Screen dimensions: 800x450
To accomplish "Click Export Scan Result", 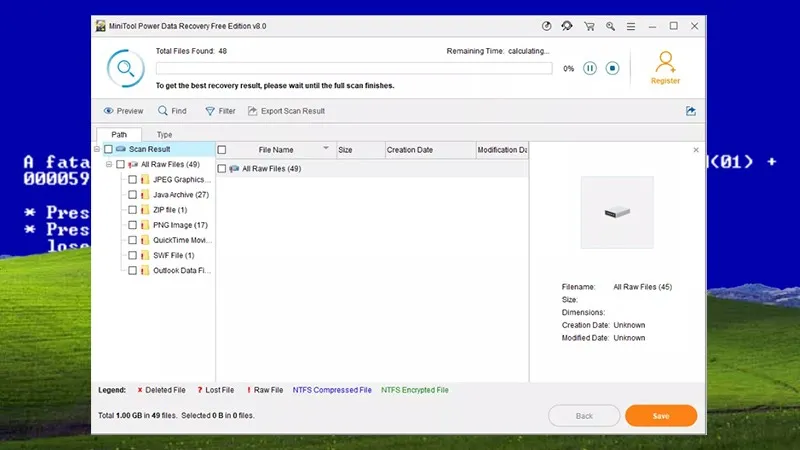I will (286, 111).
